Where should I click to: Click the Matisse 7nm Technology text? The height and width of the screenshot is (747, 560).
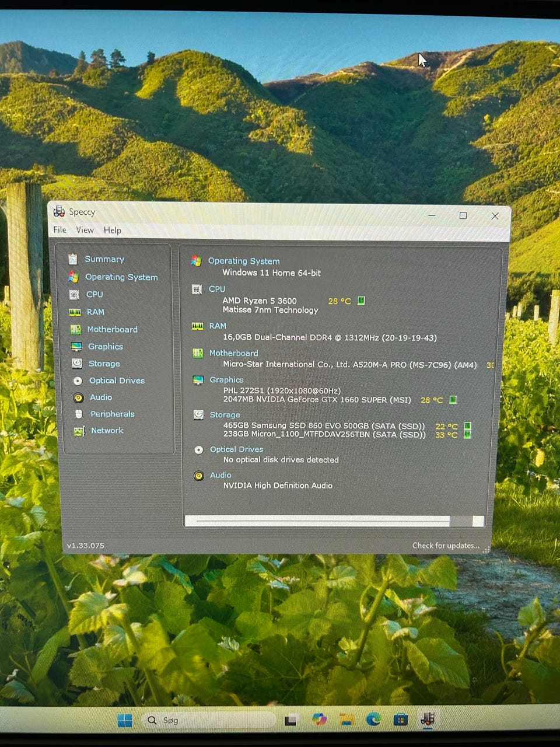pos(270,310)
